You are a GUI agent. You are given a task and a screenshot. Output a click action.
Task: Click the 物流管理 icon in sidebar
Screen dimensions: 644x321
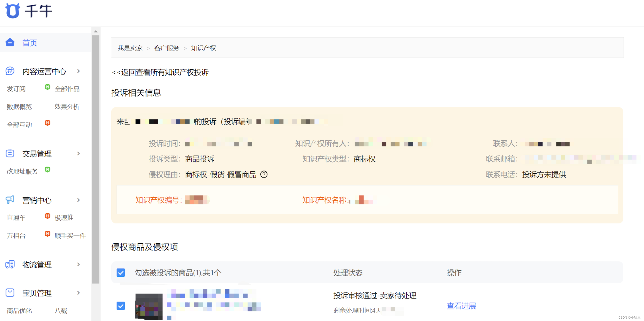tap(10, 264)
